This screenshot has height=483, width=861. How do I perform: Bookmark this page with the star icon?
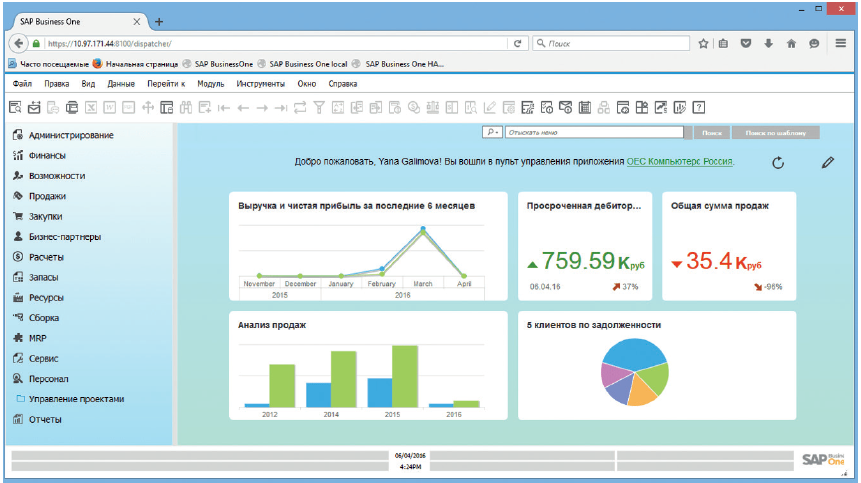(703, 43)
